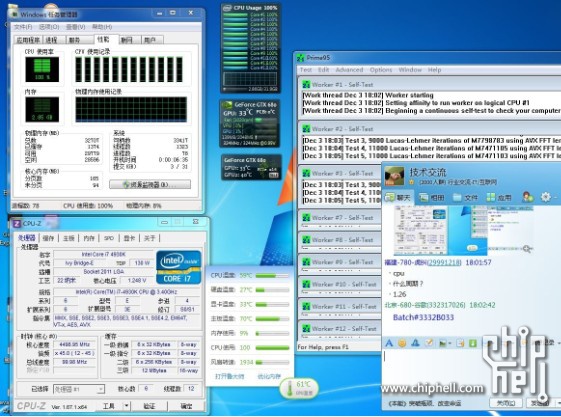Click the blue triangle icon in chat toolbar

415,343
